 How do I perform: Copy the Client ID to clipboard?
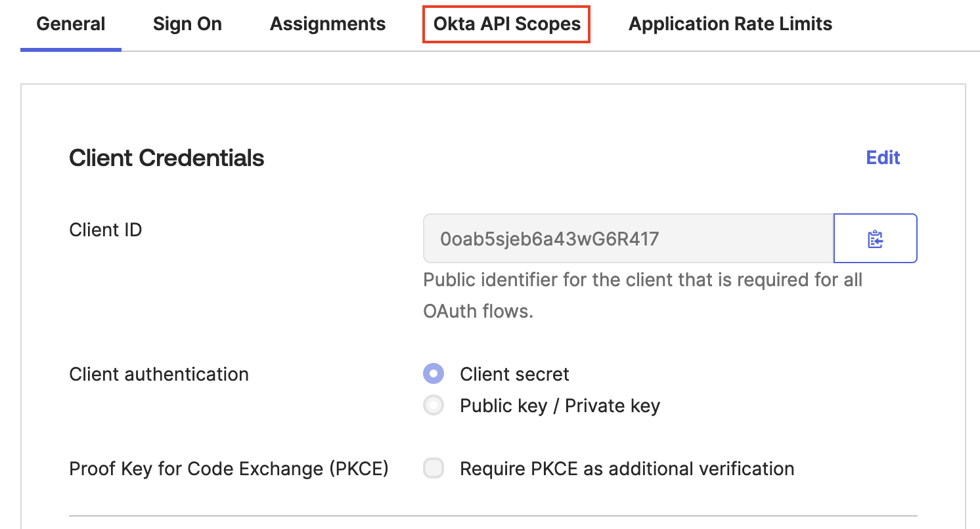point(875,239)
